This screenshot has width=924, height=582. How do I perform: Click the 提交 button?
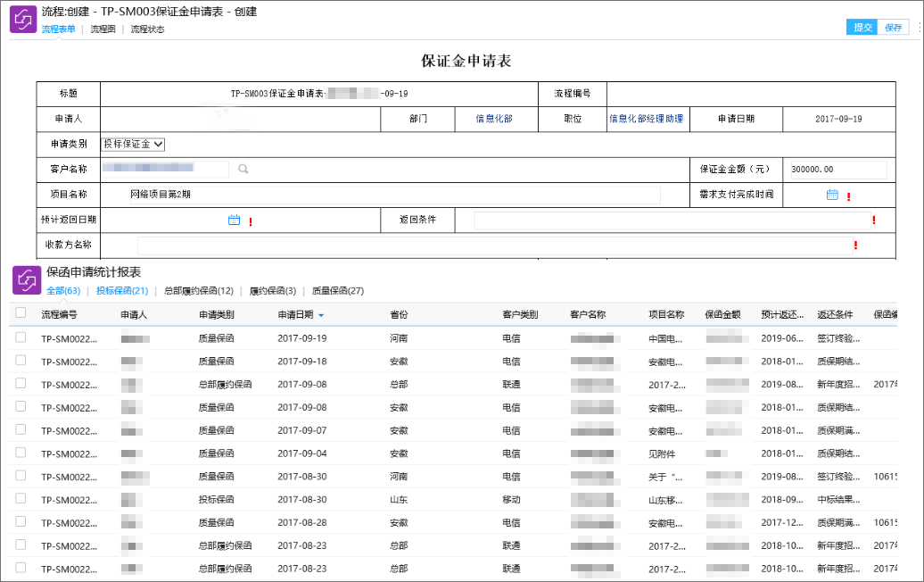click(862, 27)
